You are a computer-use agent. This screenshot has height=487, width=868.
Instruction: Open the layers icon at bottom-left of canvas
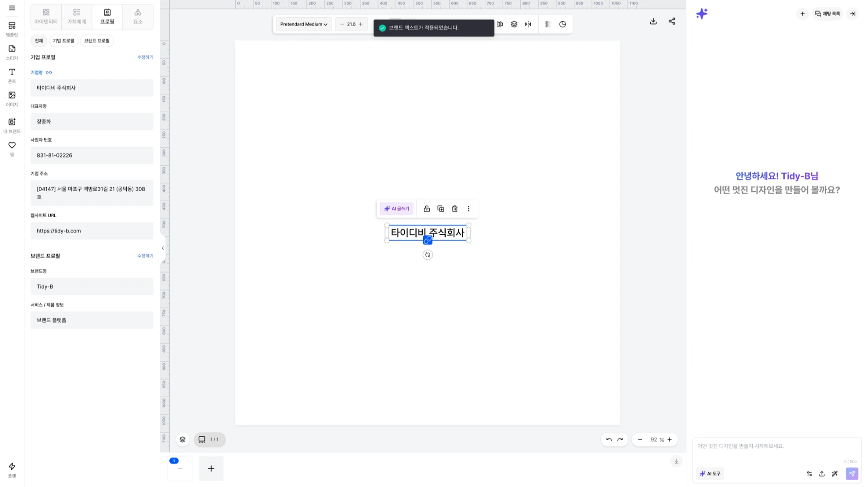click(182, 439)
